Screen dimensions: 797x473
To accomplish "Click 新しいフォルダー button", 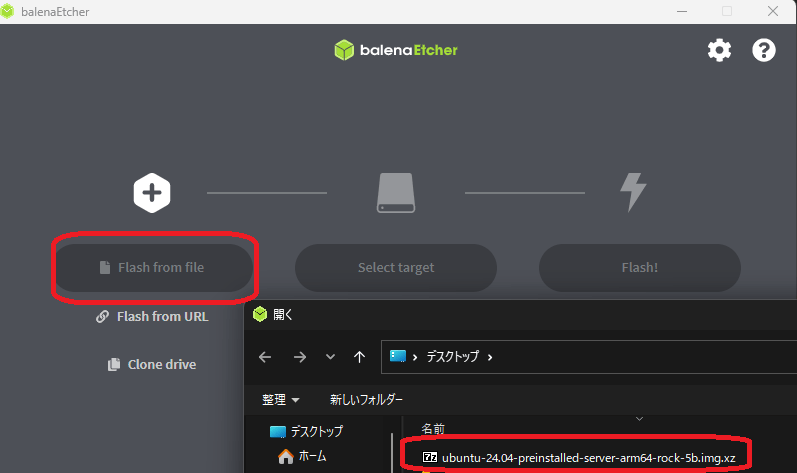I will [366, 400].
